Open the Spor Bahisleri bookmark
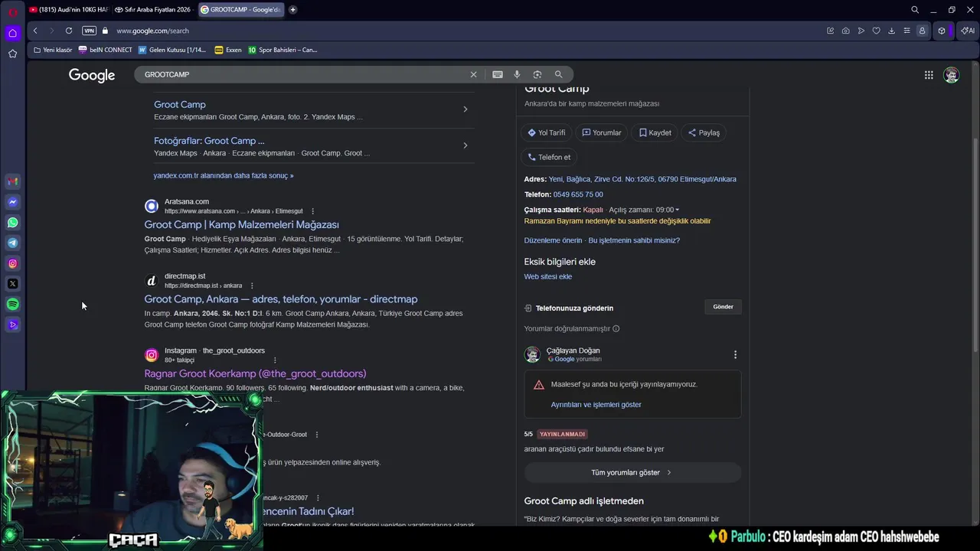This screenshot has width=980, height=551. [x=283, y=50]
